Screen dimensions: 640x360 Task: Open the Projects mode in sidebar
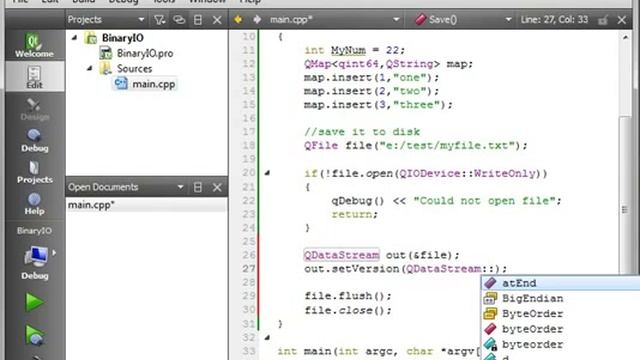coord(34,171)
